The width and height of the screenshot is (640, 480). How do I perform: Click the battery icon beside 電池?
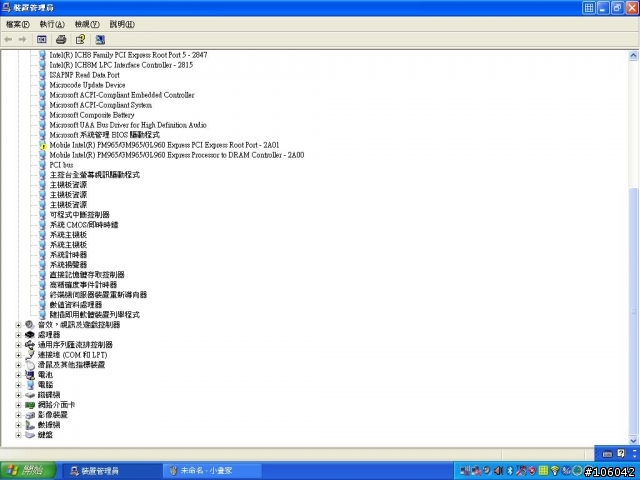point(30,375)
